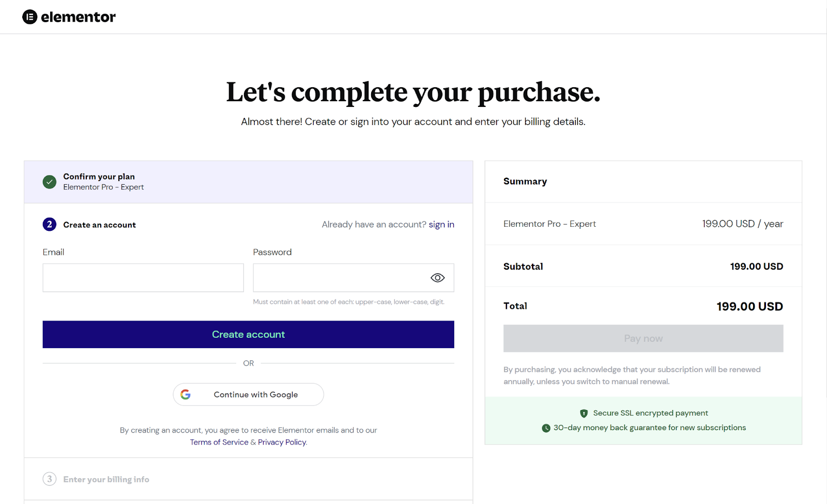This screenshot has width=827, height=504.
Task: Click the Pay now button
Action: click(643, 339)
